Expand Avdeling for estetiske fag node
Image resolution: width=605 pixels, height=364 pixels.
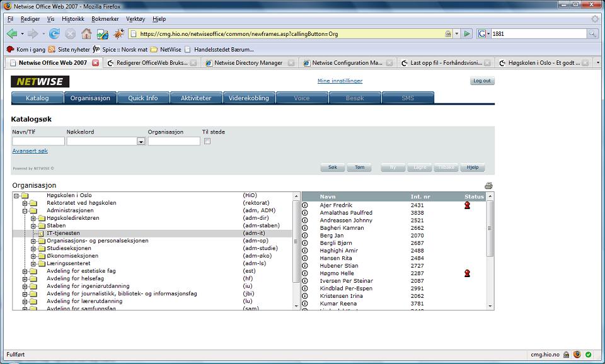[25, 271]
